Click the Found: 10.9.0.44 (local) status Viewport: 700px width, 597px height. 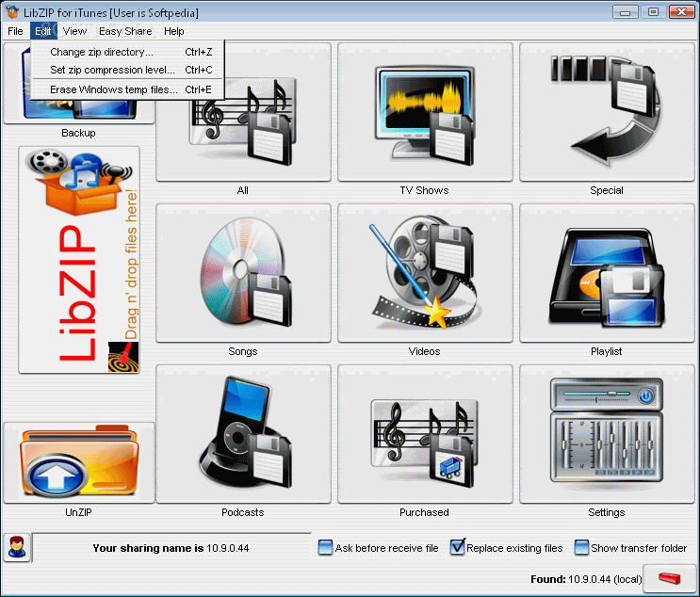pyautogui.click(x=586, y=579)
